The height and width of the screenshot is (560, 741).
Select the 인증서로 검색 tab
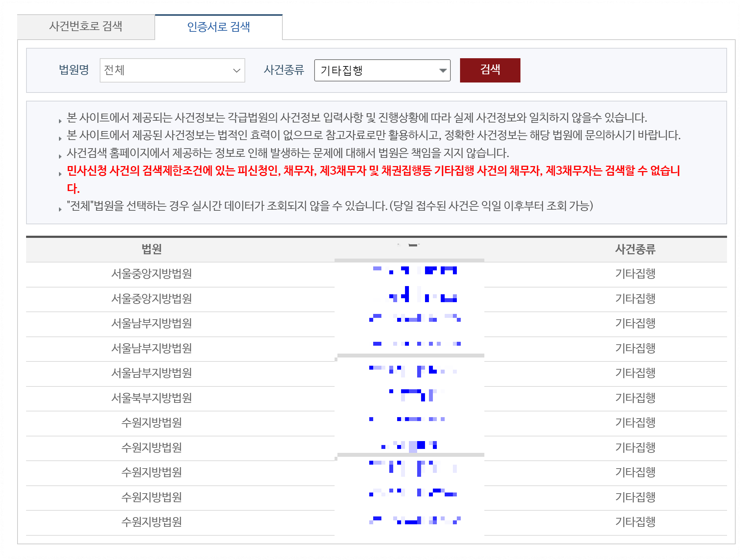click(218, 27)
